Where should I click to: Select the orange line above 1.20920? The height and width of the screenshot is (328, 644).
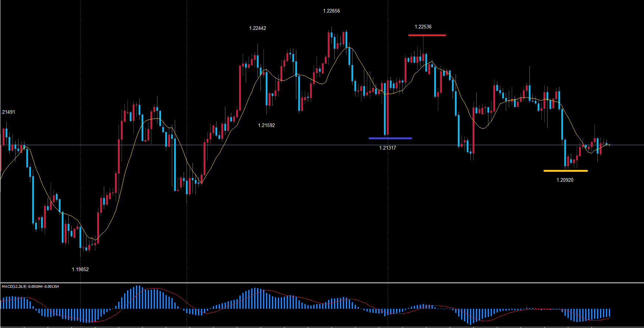[565, 171]
